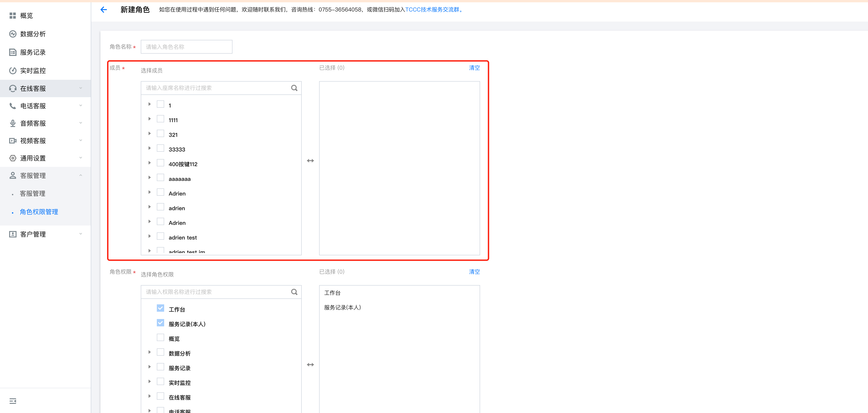Click the 座席名称 search input field

pyautogui.click(x=216, y=88)
